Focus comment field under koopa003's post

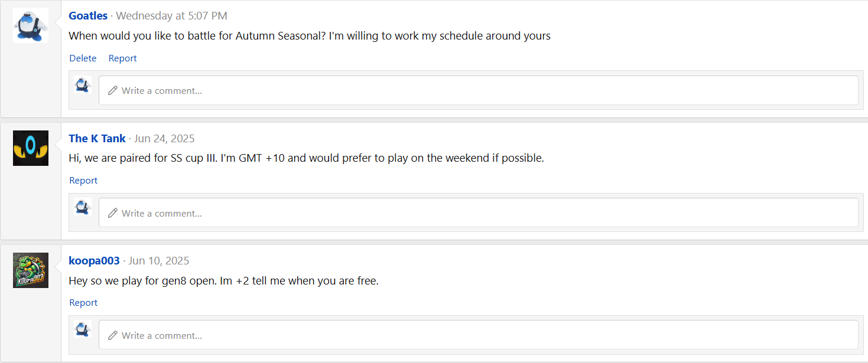478,335
